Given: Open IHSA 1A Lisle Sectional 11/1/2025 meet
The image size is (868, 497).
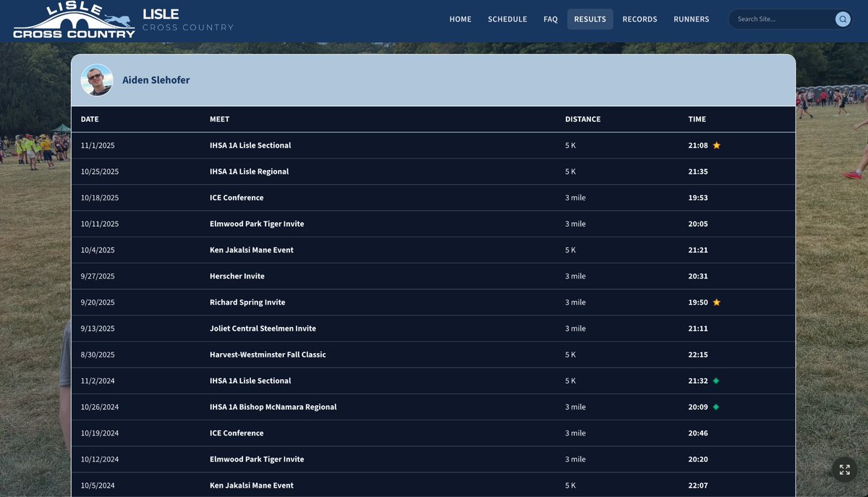Looking at the screenshot, I should tap(250, 145).
